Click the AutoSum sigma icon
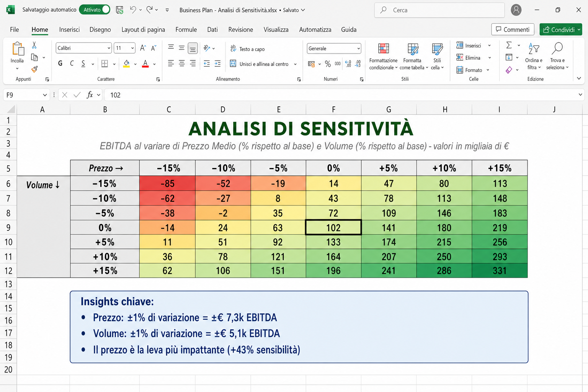This screenshot has width=588, height=392. [x=509, y=45]
